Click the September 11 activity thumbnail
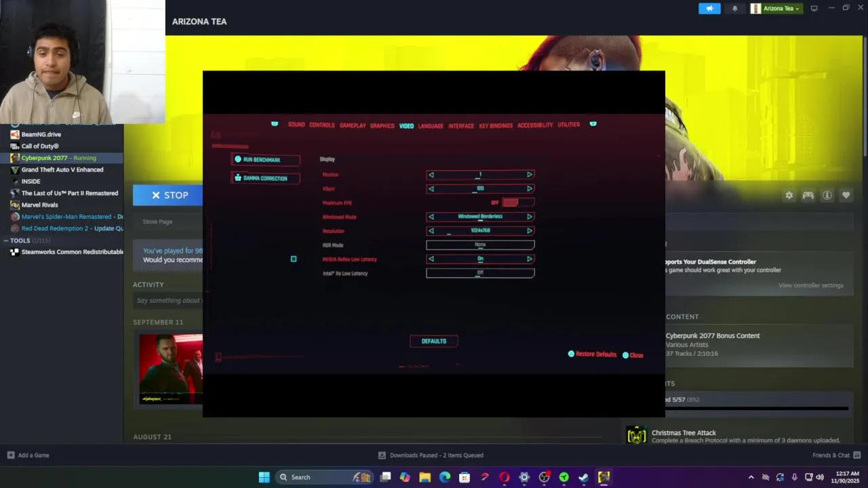Image resolution: width=868 pixels, height=488 pixels. (x=171, y=369)
